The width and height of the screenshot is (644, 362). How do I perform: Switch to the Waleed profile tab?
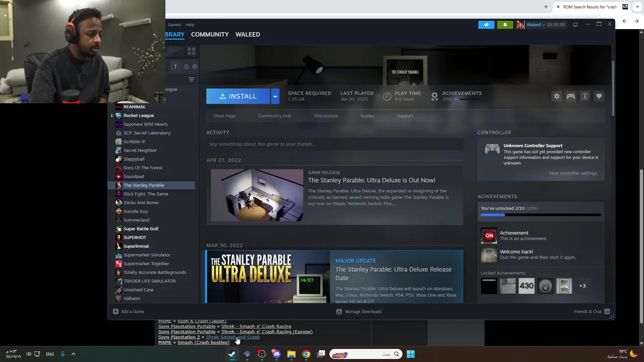pyautogui.click(x=248, y=34)
